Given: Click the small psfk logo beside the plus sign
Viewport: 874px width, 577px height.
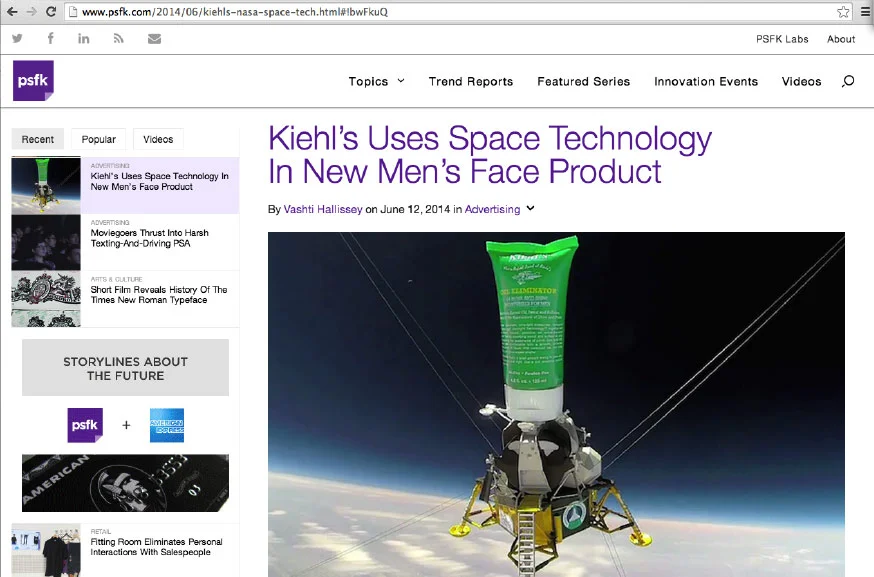Looking at the screenshot, I should 85,425.
